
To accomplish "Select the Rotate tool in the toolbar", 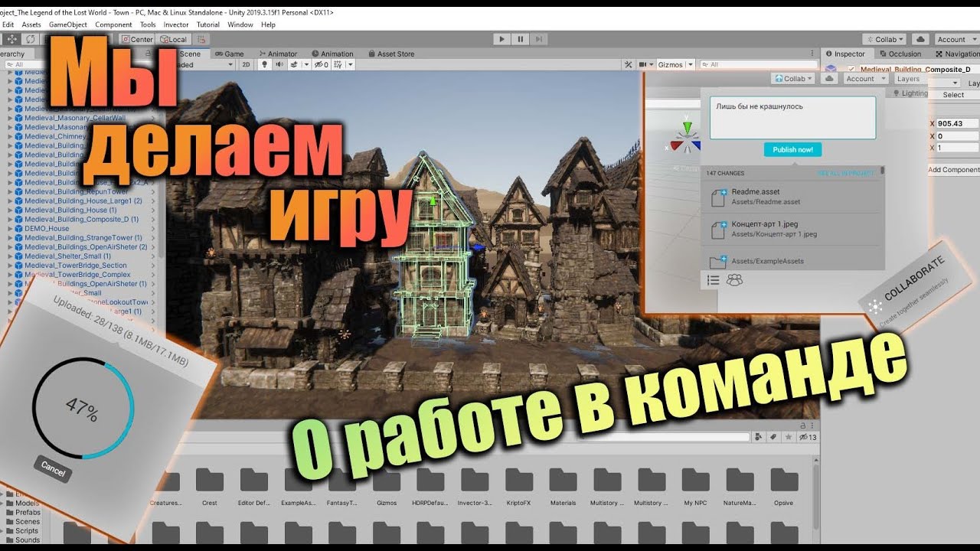I will point(31,39).
